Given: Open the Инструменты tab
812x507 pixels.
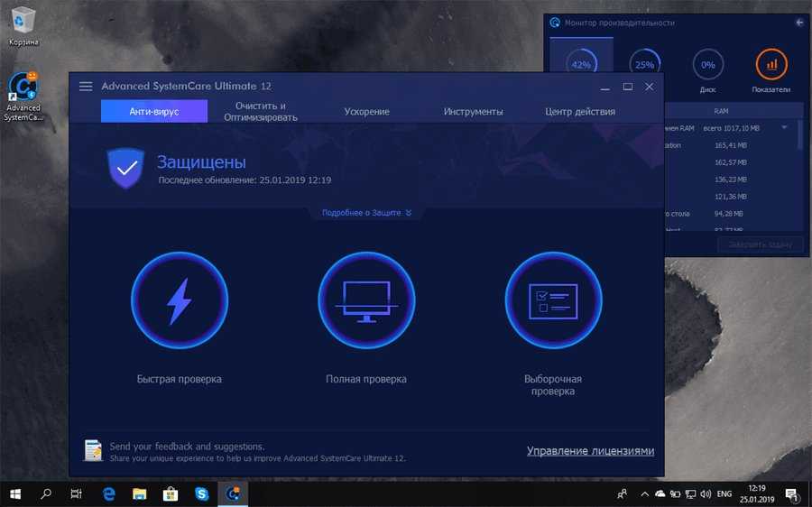Looking at the screenshot, I should [473, 112].
